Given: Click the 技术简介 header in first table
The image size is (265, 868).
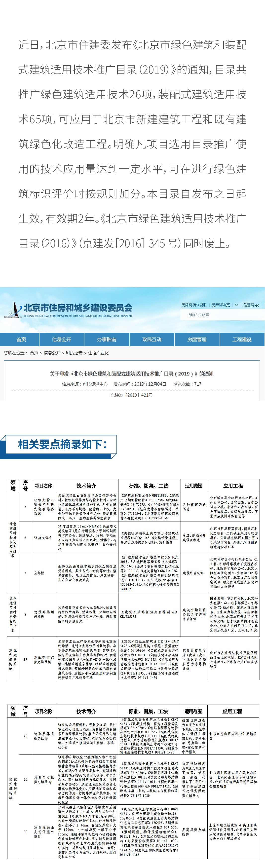Looking at the screenshot, I should click(86, 486).
